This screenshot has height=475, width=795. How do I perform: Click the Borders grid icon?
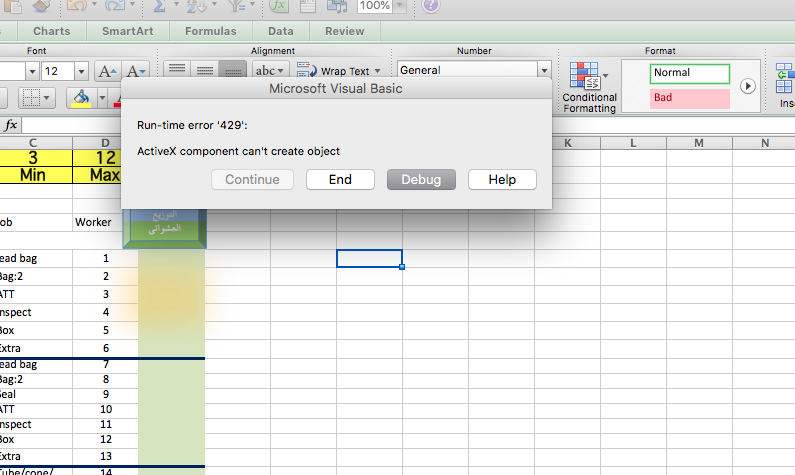31,97
